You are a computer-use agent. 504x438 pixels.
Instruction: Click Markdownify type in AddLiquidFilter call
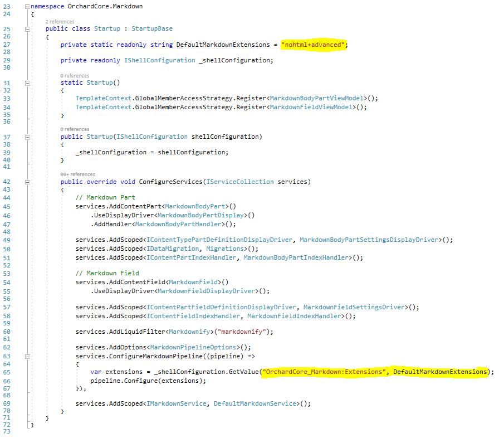pos(190,332)
